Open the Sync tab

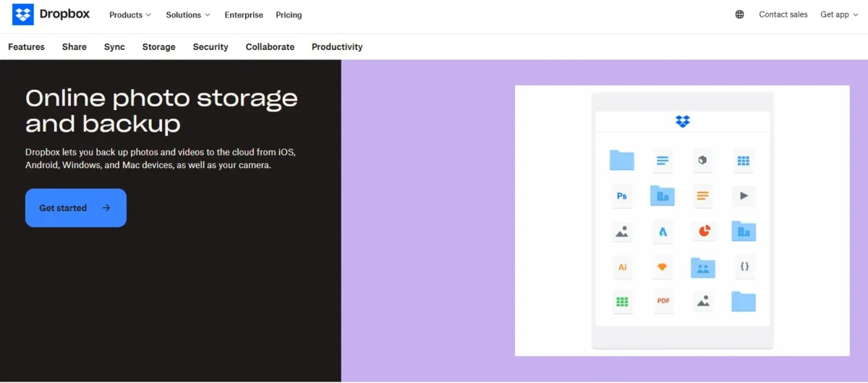114,46
